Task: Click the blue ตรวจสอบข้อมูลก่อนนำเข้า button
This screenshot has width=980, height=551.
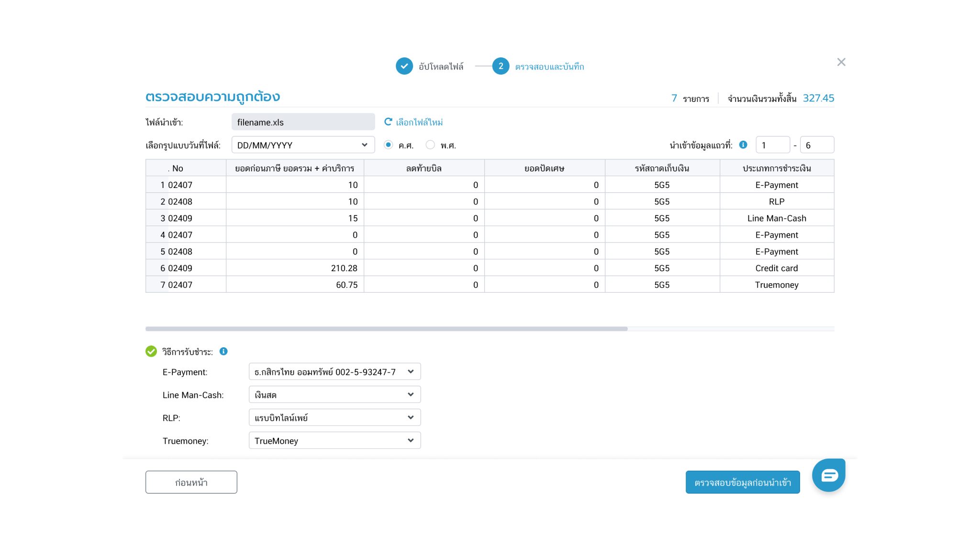Action: 742,482
